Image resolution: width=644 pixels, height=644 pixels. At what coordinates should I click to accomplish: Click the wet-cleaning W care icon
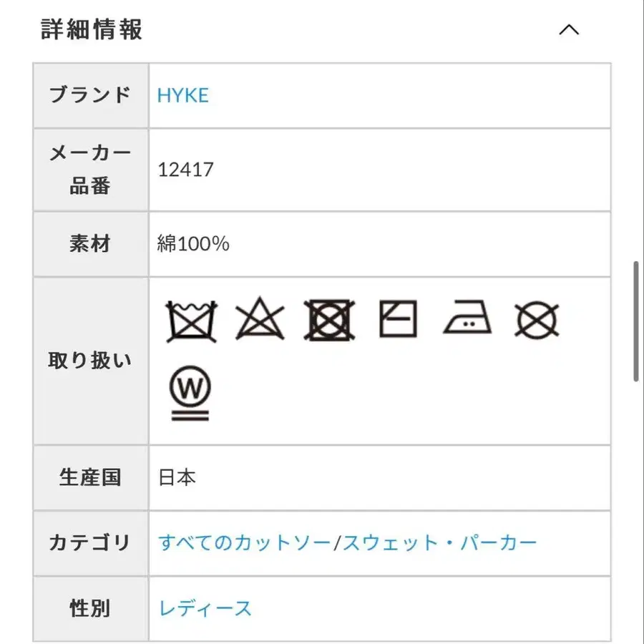(190, 393)
